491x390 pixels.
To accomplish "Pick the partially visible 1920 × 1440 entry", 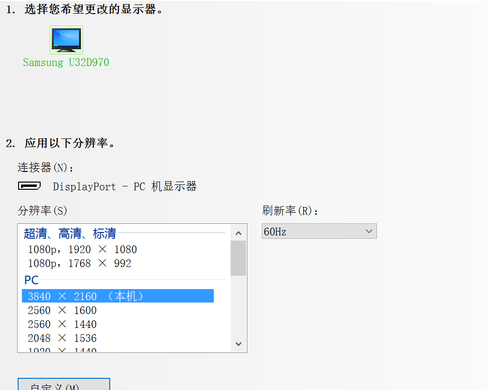I will pos(62,350).
